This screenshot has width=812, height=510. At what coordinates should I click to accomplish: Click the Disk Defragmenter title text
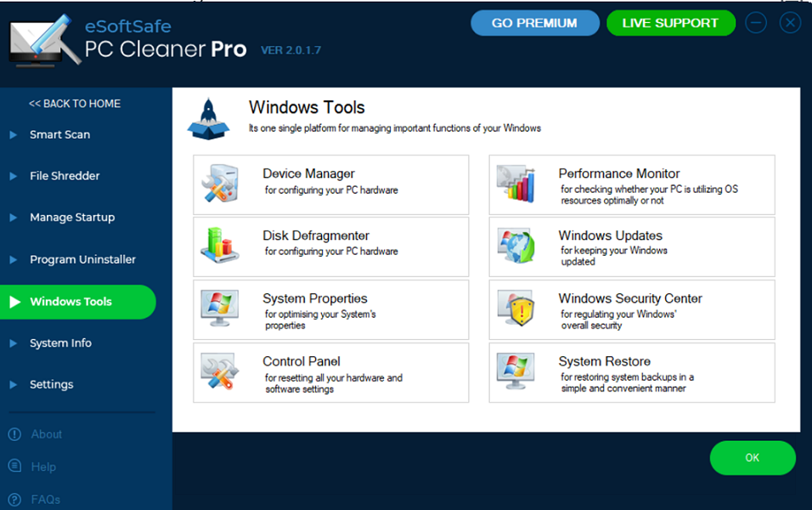tap(316, 235)
